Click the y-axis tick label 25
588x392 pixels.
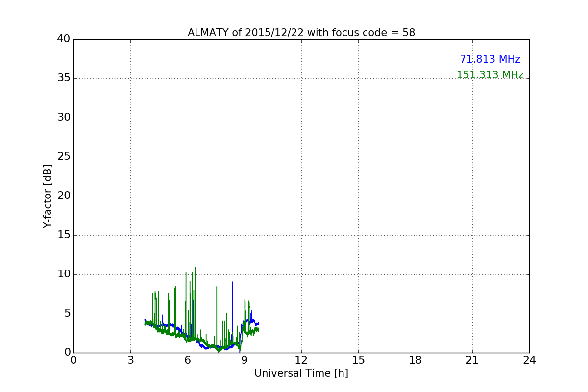pos(64,157)
